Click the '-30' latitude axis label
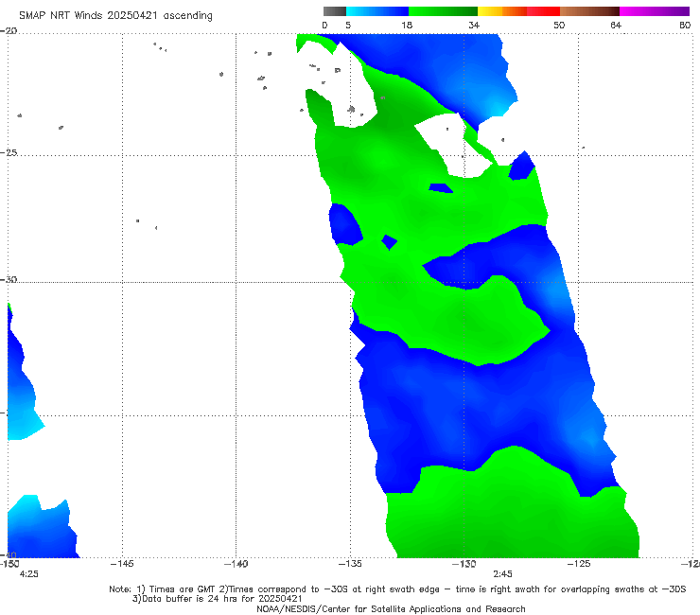Screen dimensions: 700x615 click(9, 279)
